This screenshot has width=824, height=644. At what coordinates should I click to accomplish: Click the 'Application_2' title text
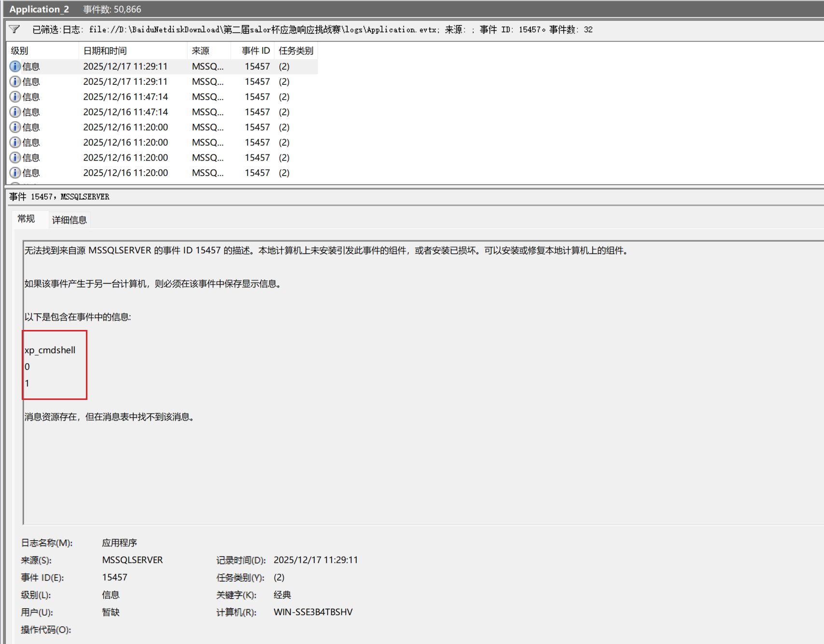pos(39,9)
